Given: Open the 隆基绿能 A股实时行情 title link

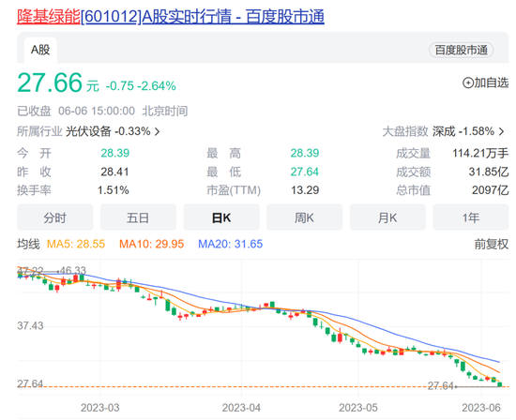Looking at the screenshot, I should (171, 17).
